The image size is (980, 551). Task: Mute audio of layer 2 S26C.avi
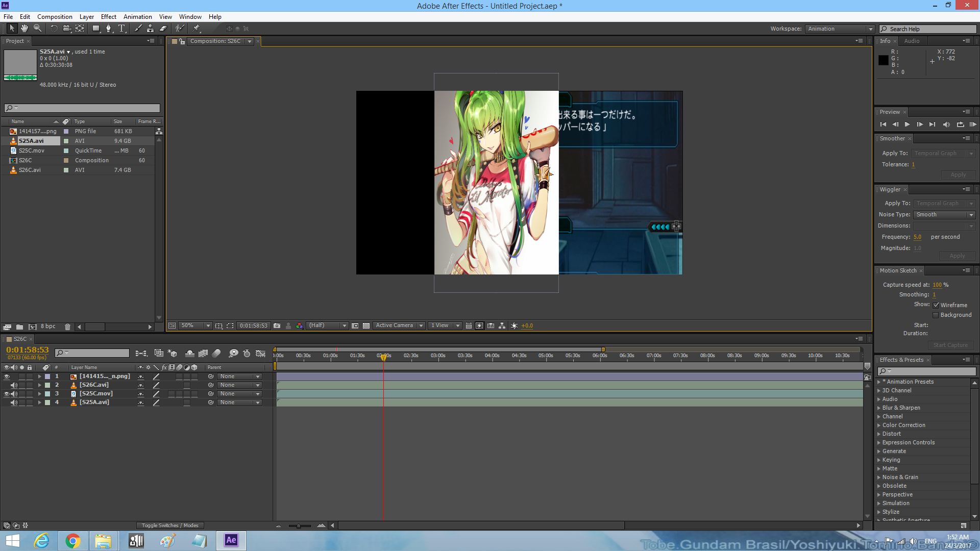[x=14, y=385]
